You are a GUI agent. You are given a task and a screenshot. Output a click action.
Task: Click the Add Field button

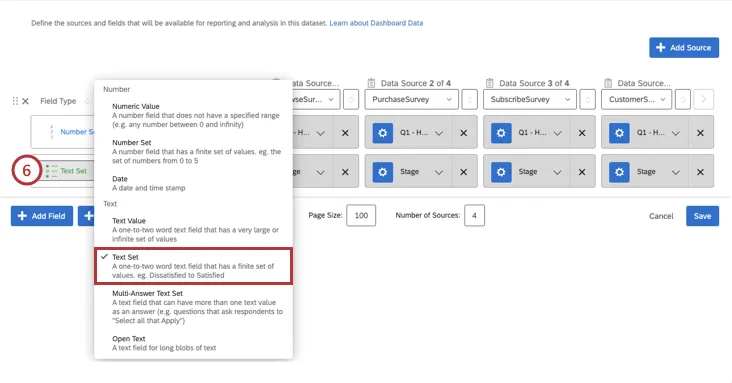42,216
